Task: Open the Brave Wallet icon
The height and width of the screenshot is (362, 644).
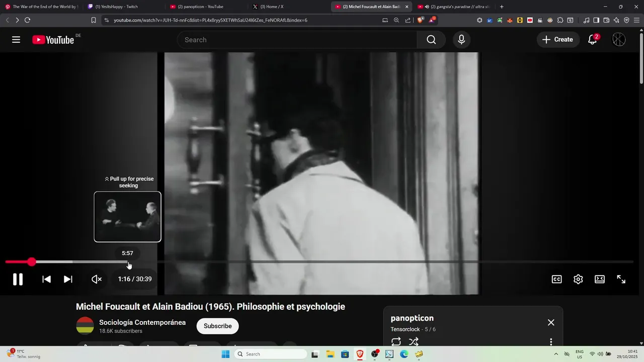Action: coord(606,20)
